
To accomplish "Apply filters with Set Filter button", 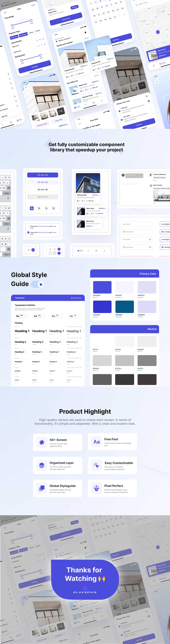I will [35, 67].
